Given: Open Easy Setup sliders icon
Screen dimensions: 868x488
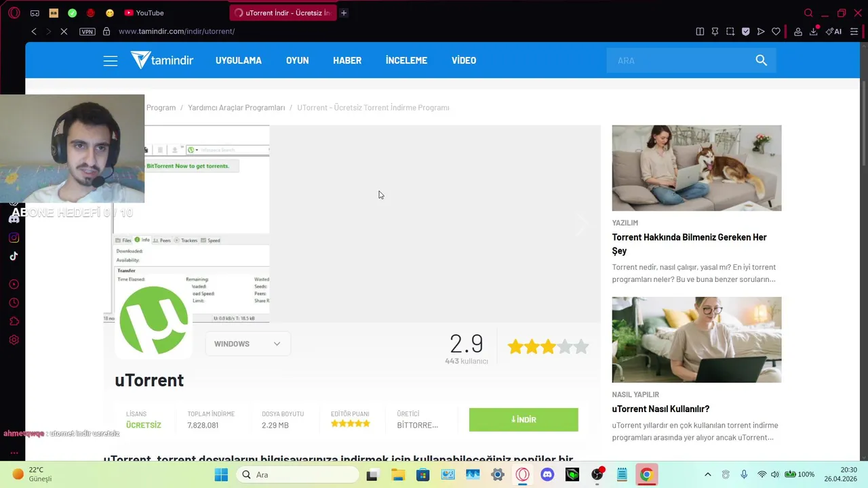Looking at the screenshot, I should point(854,31).
